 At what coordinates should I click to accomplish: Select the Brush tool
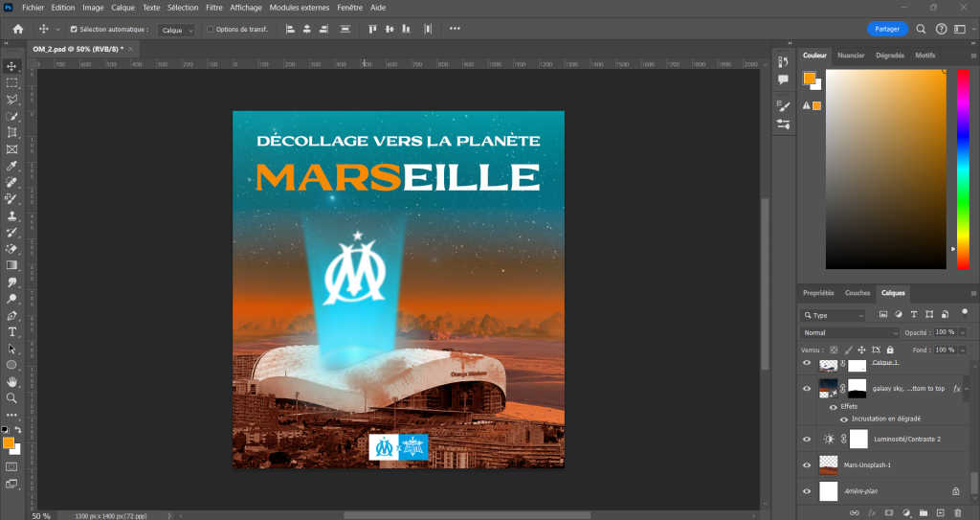tap(11, 199)
